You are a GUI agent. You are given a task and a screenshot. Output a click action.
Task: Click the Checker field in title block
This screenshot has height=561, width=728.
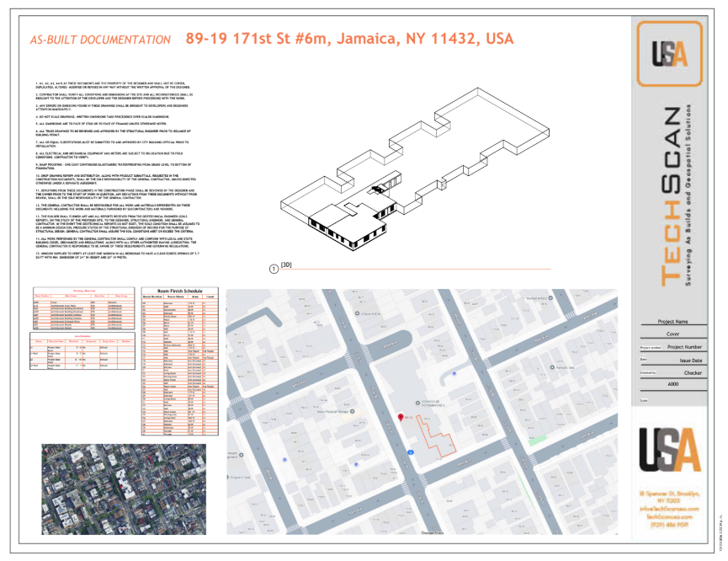(693, 371)
